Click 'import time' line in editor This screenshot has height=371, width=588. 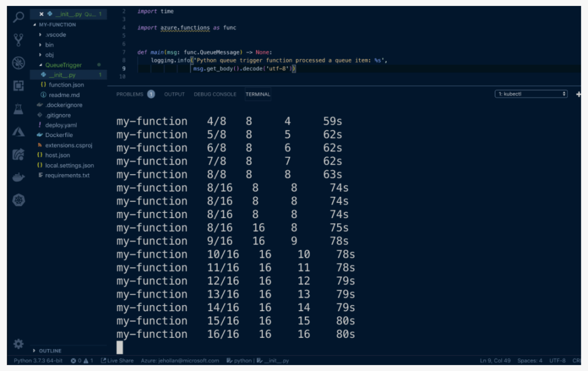pos(155,11)
